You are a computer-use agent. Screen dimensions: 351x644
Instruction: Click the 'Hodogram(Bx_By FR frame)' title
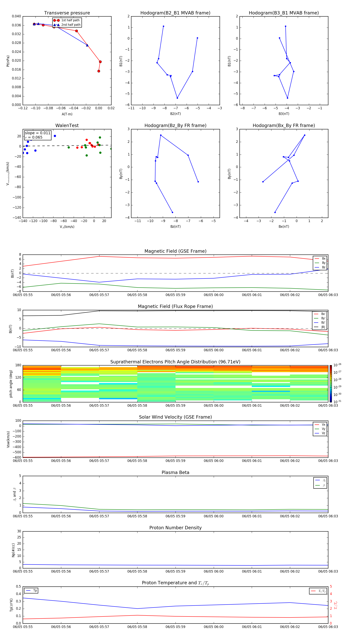(x=284, y=125)
